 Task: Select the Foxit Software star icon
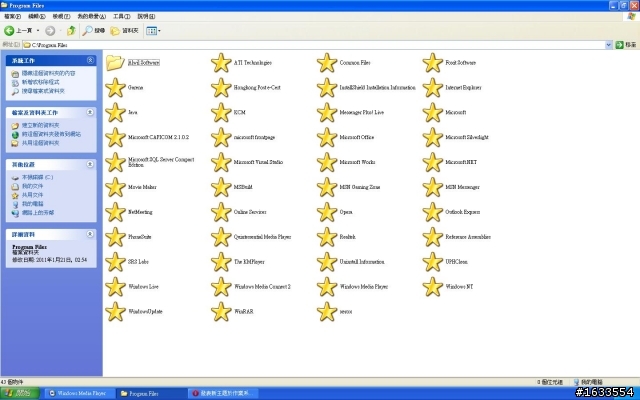(x=433, y=63)
